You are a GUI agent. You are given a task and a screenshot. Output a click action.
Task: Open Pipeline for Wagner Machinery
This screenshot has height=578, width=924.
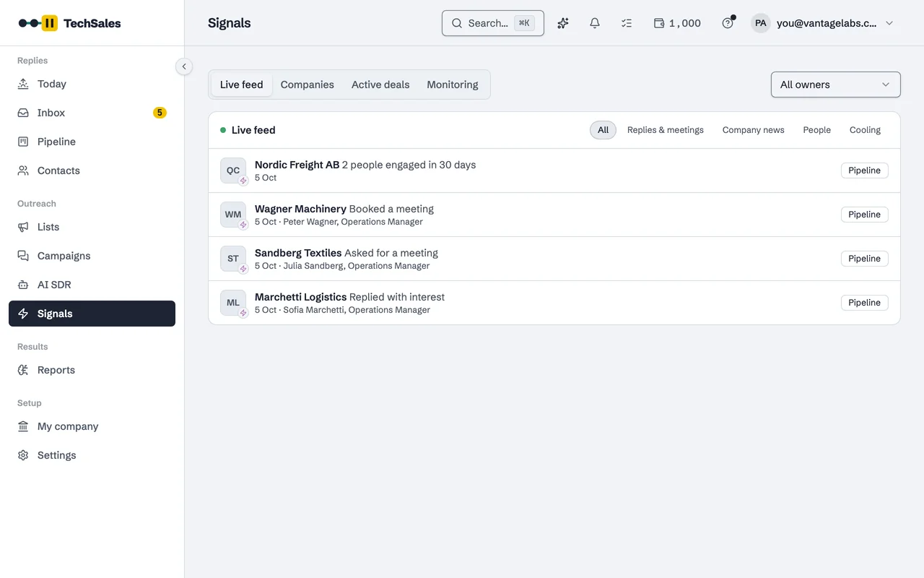tap(865, 215)
